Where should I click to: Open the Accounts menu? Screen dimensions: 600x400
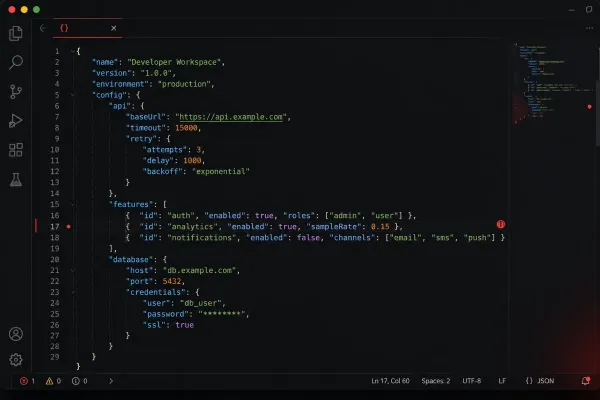click(x=16, y=334)
